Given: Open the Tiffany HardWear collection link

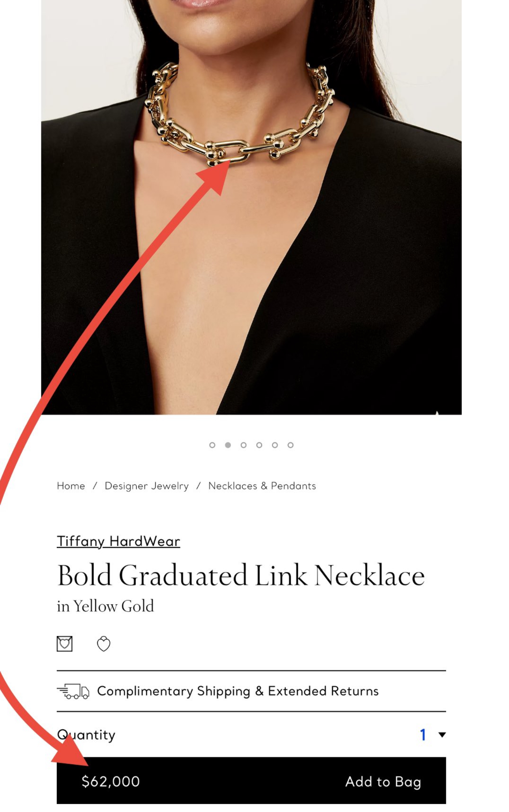Looking at the screenshot, I should 118,541.
